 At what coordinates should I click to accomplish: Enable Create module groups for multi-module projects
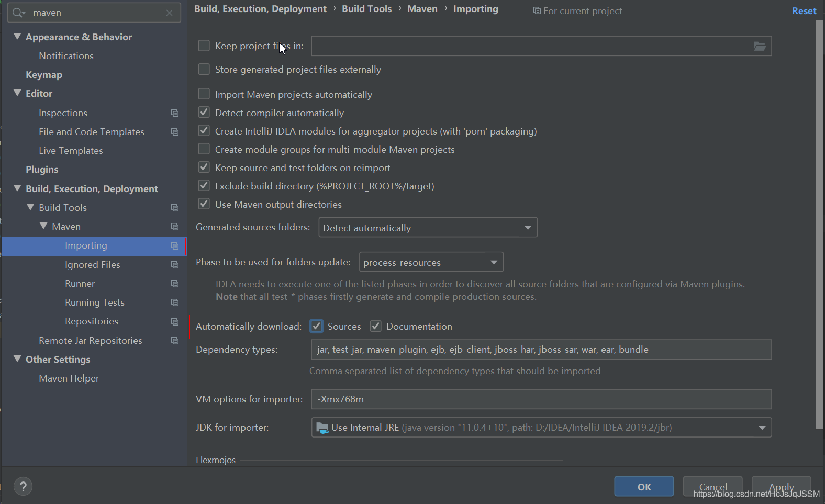204,149
